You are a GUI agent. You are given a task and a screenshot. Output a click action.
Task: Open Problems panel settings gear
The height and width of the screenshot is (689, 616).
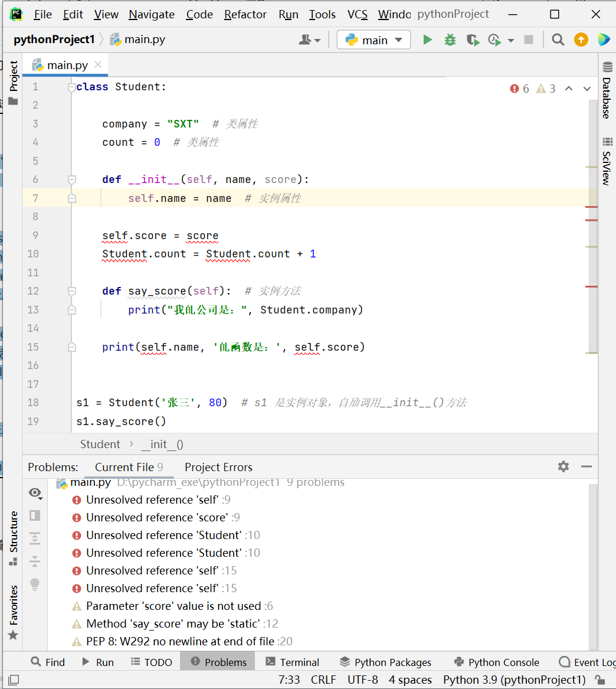[x=563, y=466]
